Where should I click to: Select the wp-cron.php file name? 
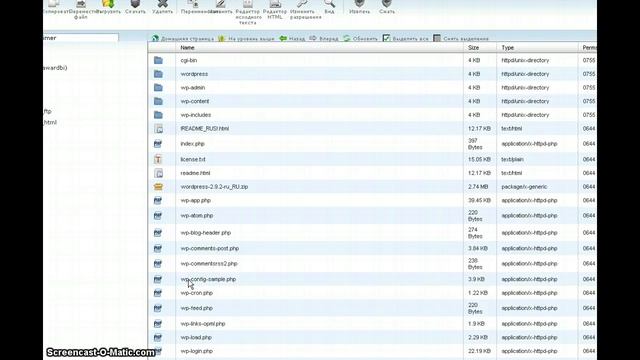(196, 293)
